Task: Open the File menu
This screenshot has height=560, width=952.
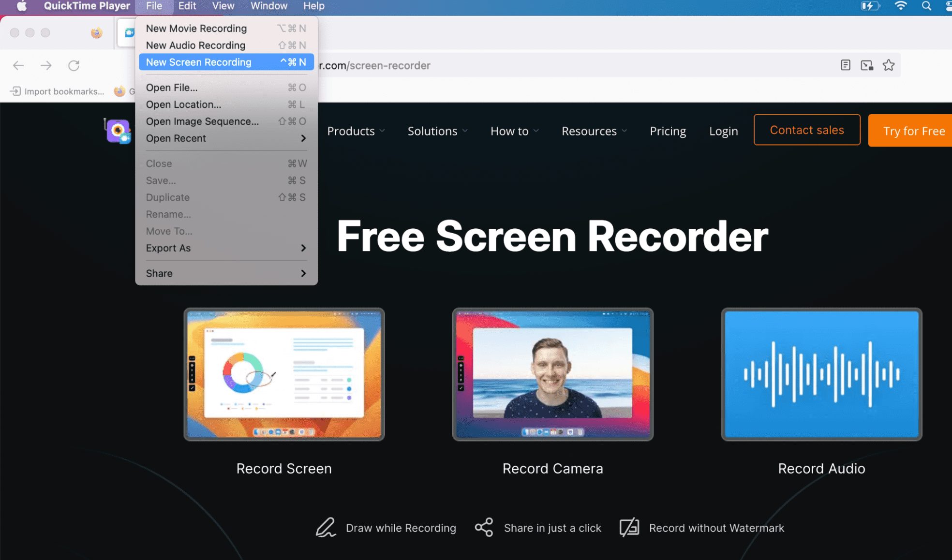Action: [153, 6]
